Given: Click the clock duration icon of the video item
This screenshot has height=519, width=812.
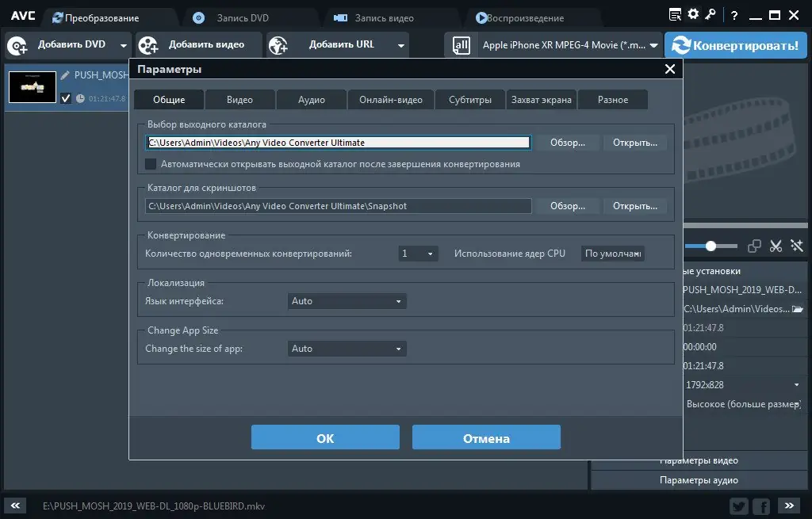Looking at the screenshot, I should 80,98.
